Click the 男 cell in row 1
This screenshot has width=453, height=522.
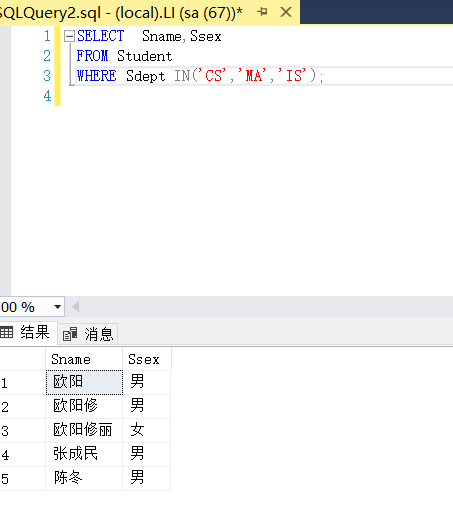click(x=147, y=382)
